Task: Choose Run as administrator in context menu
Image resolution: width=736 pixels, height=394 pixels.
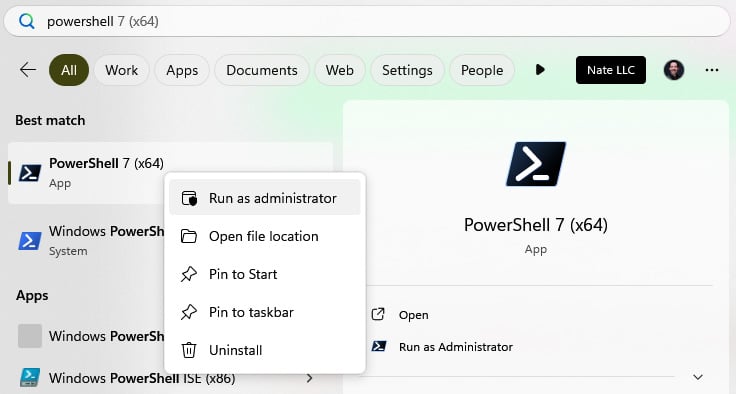Action: click(265, 198)
